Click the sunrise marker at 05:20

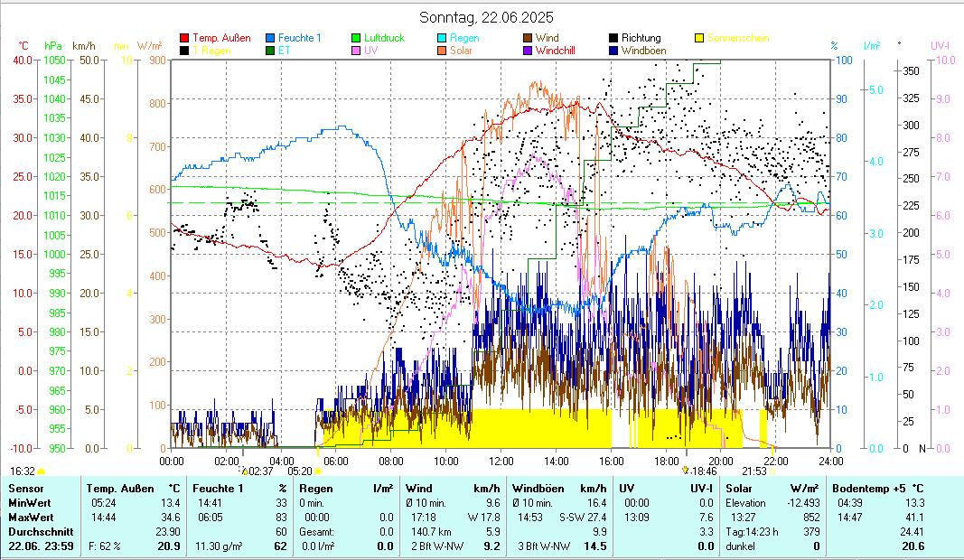click(317, 471)
